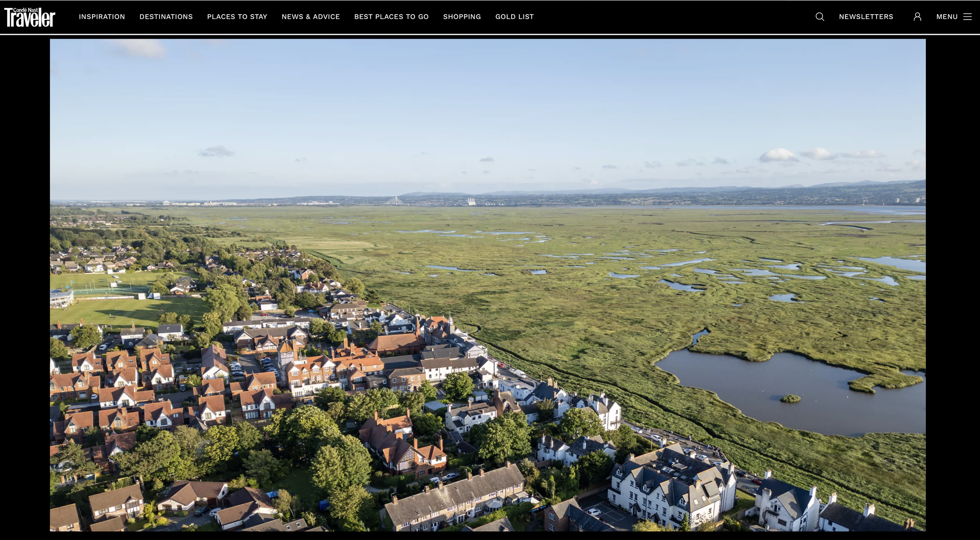This screenshot has width=980, height=540.
Task: Click the Condé Nast Traveler logo
Action: [x=30, y=17]
